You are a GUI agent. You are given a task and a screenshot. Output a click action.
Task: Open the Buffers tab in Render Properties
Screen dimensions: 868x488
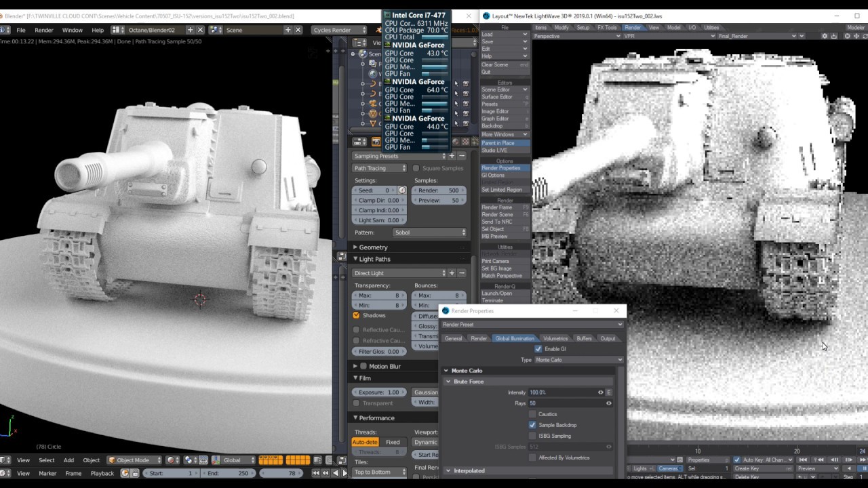[x=584, y=338]
